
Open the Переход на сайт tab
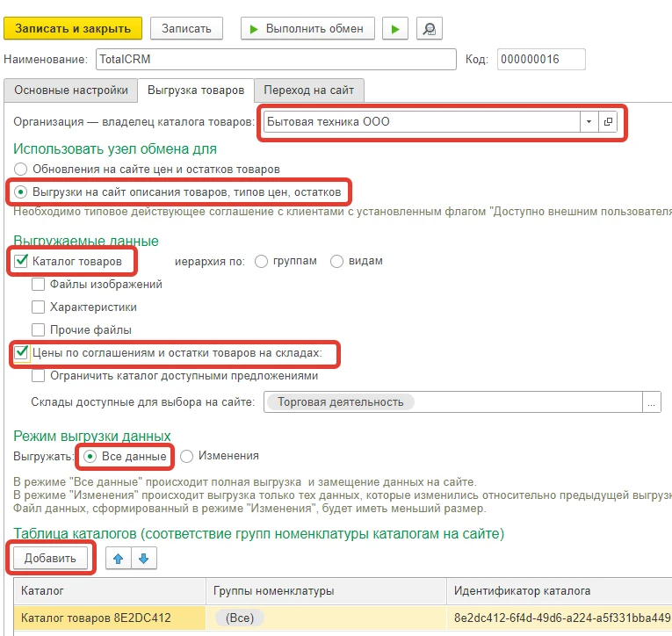click(x=309, y=90)
